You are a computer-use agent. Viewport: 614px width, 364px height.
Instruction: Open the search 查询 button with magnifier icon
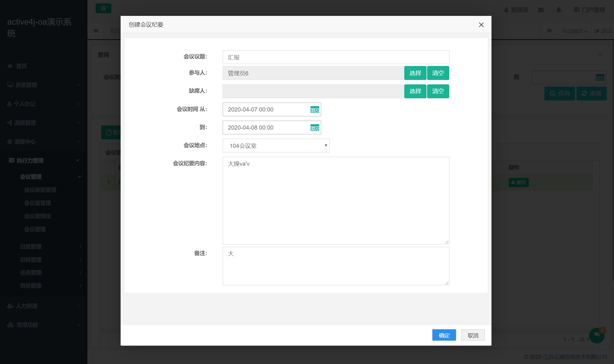point(560,93)
